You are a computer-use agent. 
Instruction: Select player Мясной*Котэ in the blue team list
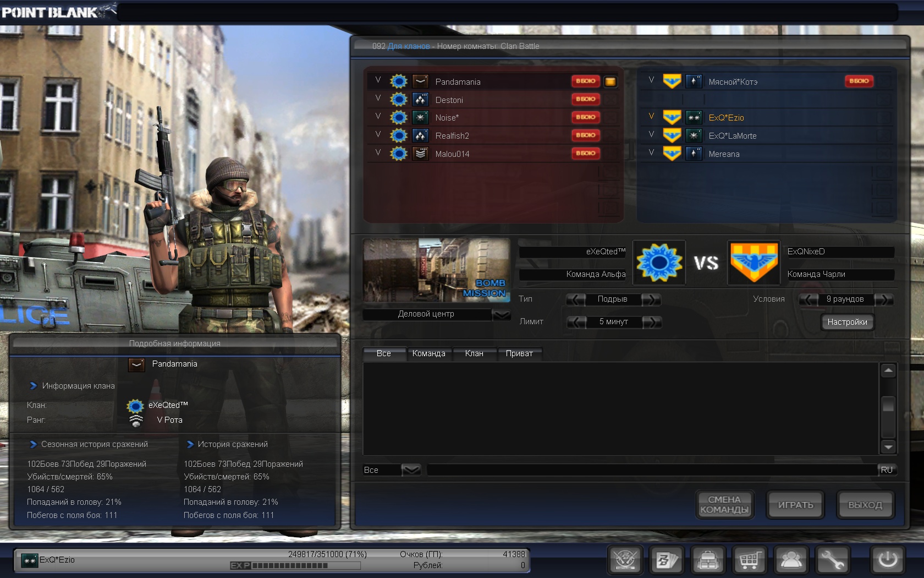click(x=767, y=81)
